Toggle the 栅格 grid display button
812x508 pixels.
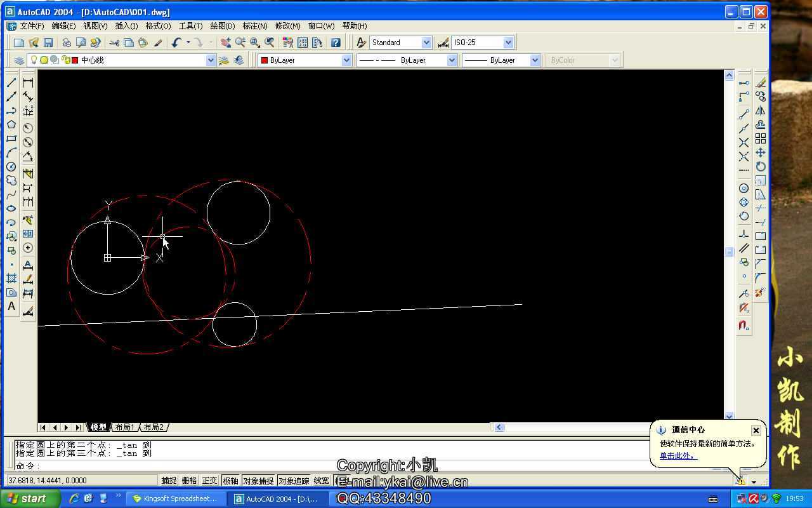coord(189,481)
